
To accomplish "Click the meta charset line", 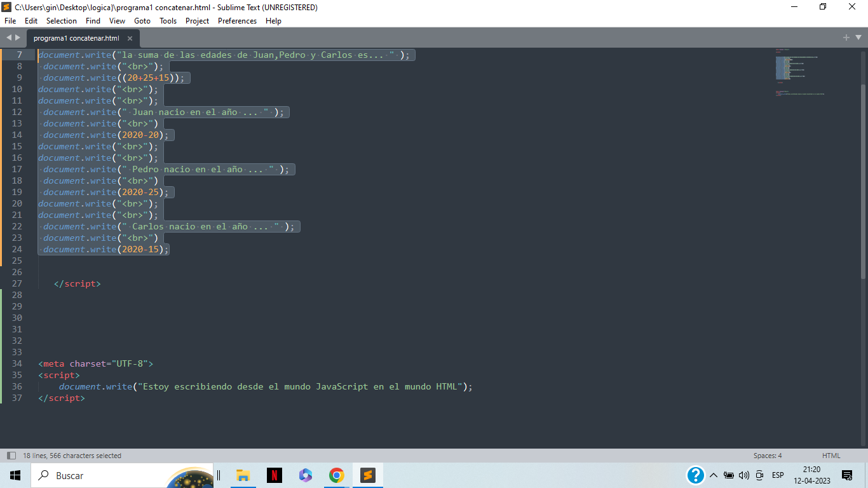I will pos(96,363).
